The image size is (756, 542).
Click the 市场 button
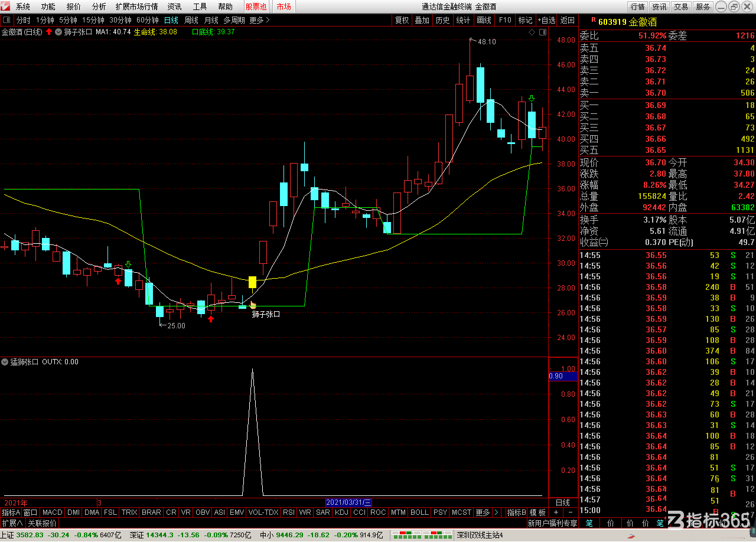click(x=283, y=7)
